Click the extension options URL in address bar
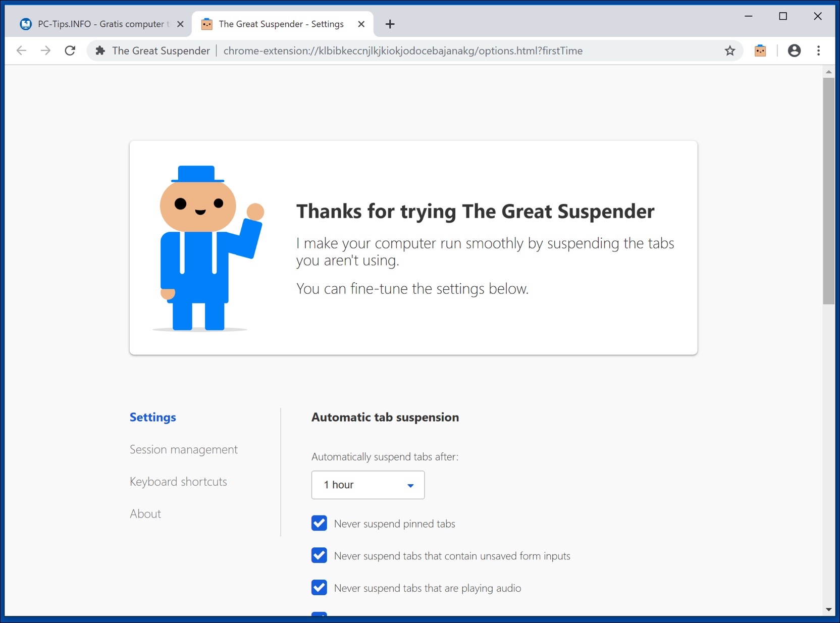This screenshot has width=840, height=623. tap(403, 51)
